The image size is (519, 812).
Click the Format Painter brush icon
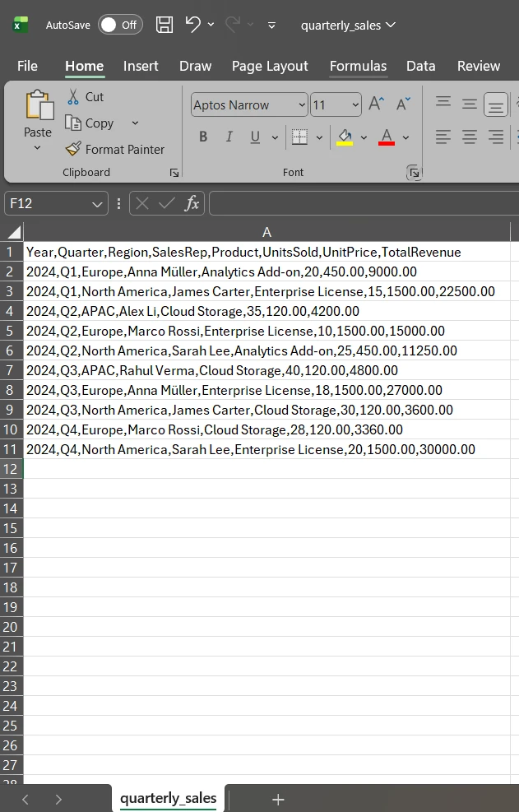(x=73, y=150)
